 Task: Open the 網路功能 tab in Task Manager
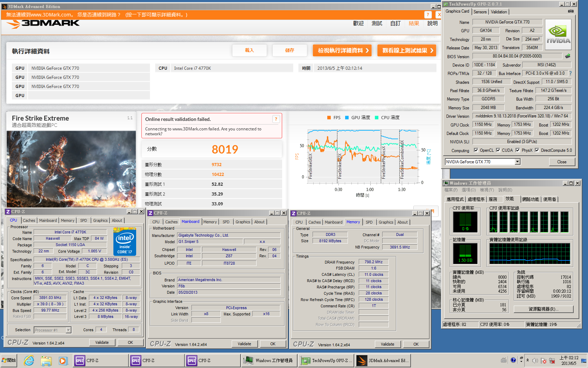tap(531, 199)
